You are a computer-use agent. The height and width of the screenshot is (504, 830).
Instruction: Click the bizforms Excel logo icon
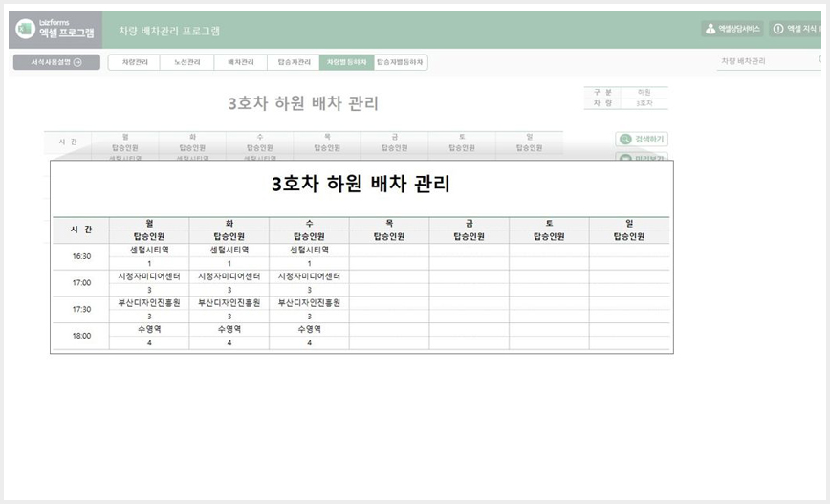25,29
